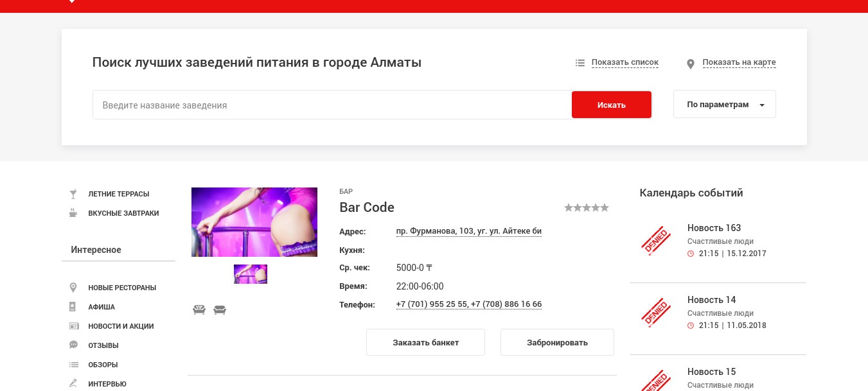868x391 pixels.
Task: Click the DENIED stamp icon for Новость 14
Action: [x=656, y=313]
